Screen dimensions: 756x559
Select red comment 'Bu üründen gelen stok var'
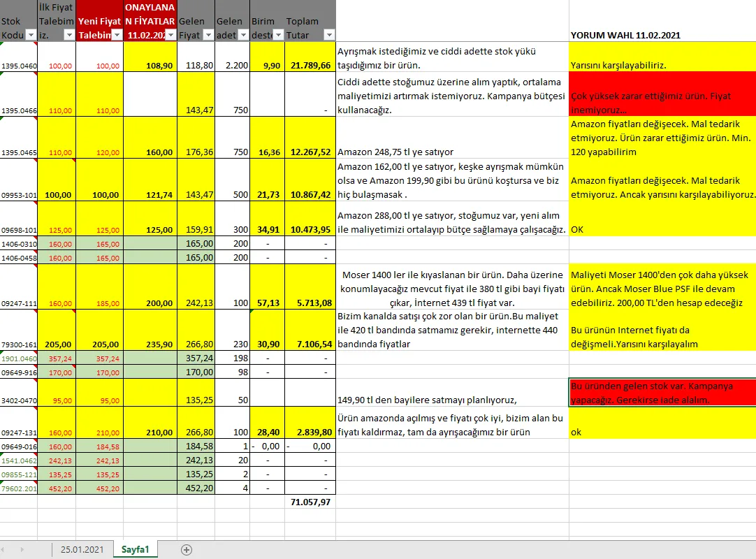coord(662,393)
